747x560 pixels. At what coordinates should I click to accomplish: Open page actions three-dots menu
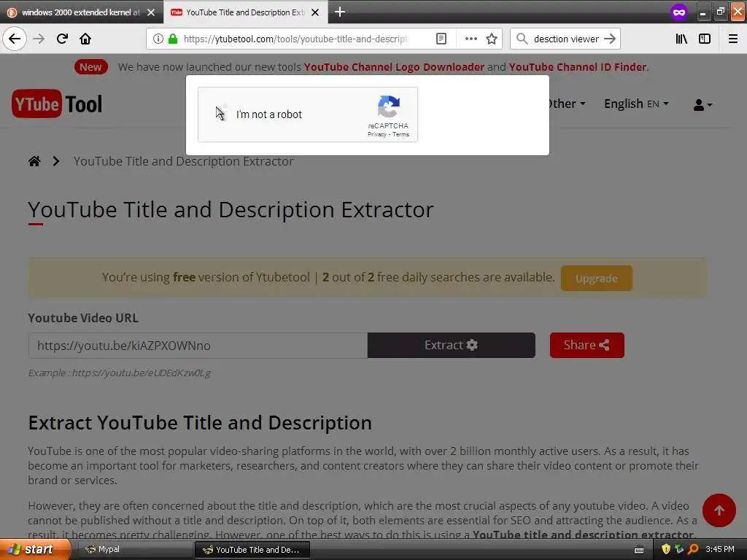click(x=471, y=39)
